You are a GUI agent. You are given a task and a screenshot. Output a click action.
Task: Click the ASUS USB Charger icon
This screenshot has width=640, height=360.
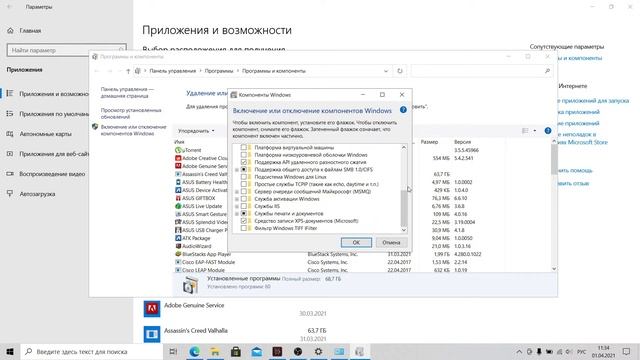click(178, 230)
